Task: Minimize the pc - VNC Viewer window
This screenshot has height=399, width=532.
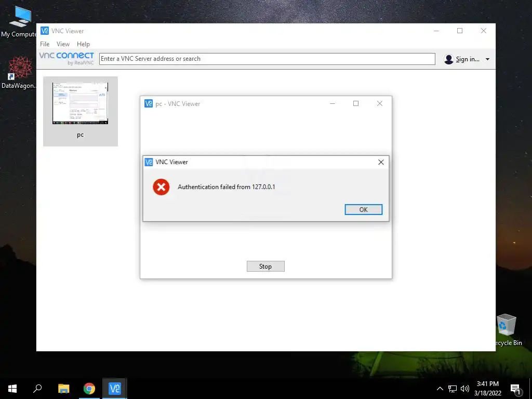Action: [332, 103]
